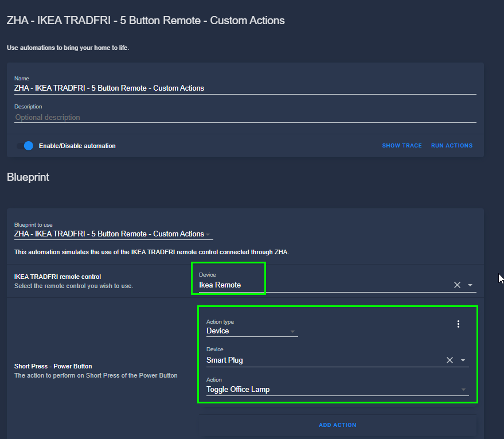Open the action three-dot overflow menu
This screenshot has width=504, height=439.
[458, 324]
